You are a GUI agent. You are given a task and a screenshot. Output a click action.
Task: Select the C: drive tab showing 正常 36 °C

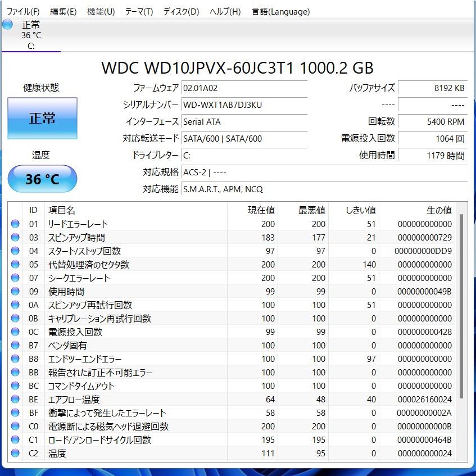tap(31, 35)
